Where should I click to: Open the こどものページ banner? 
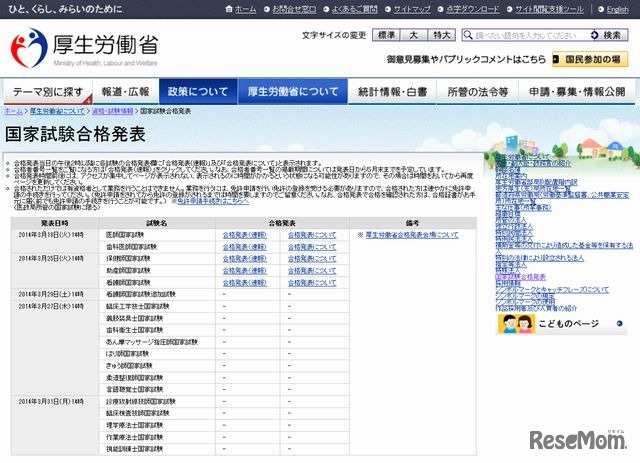point(562,324)
